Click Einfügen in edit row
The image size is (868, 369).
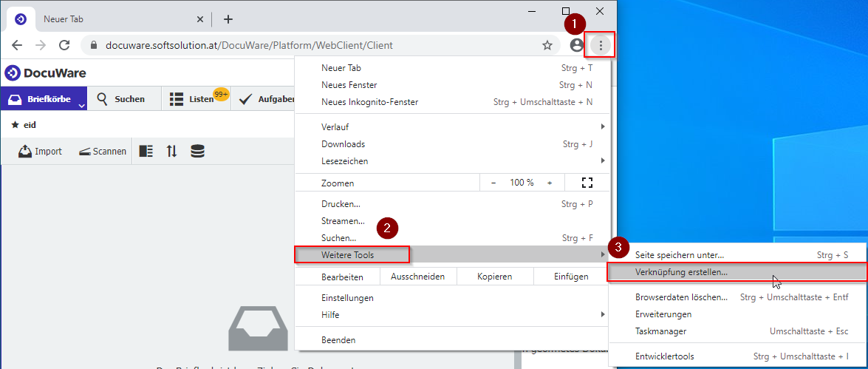pyautogui.click(x=571, y=277)
